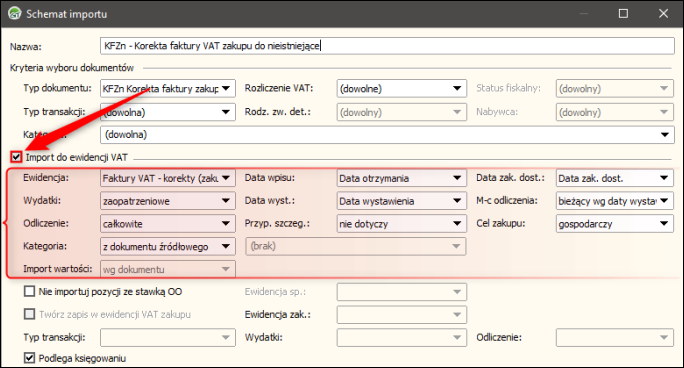Open Data wyst. dropdown showing Data wystawienia

point(402,201)
